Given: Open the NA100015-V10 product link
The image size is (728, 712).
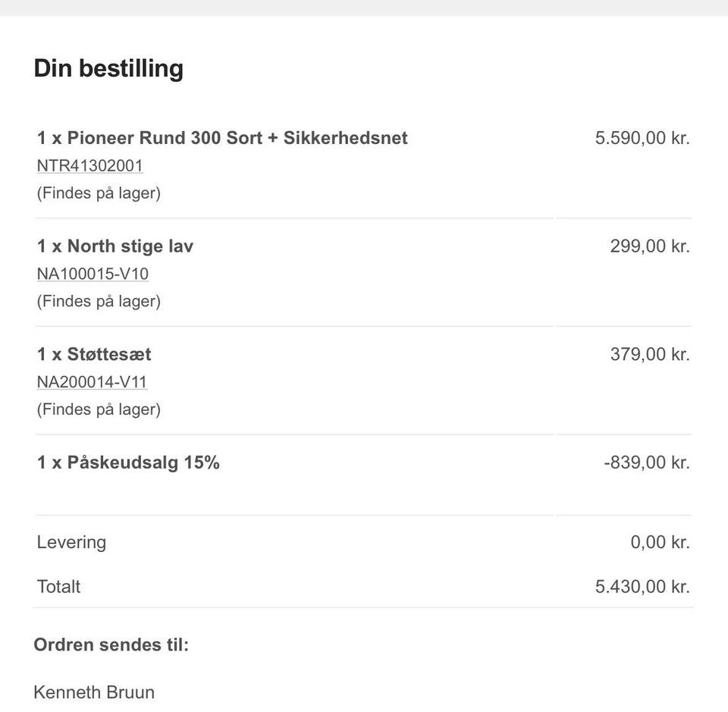Looking at the screenshot, I should 93,274.
